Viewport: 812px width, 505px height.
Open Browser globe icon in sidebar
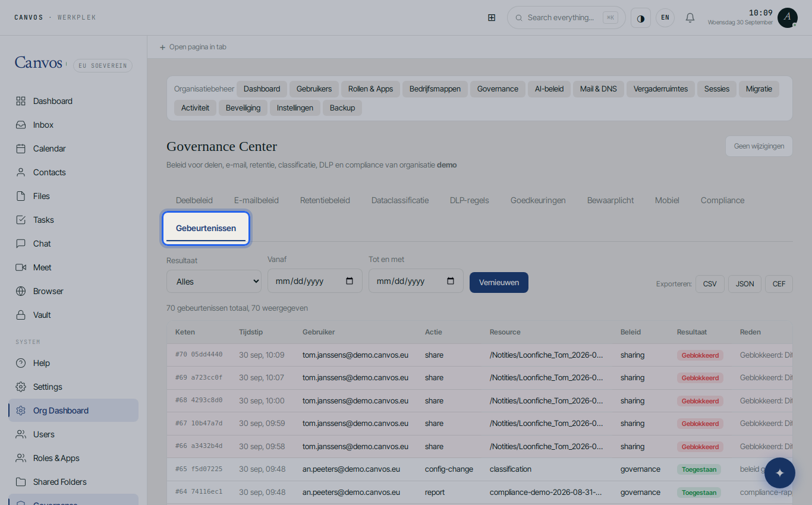click(21, 291)
